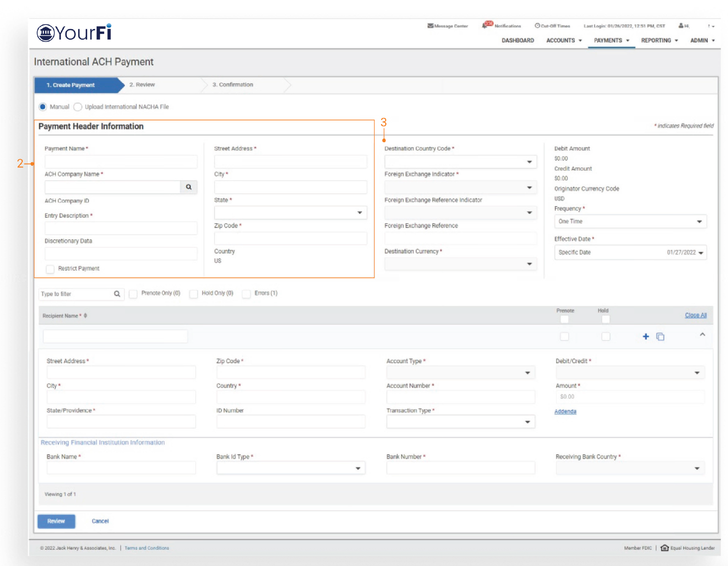Open Message Center envelope icon
728x566 pixels.
click(430, 26)
